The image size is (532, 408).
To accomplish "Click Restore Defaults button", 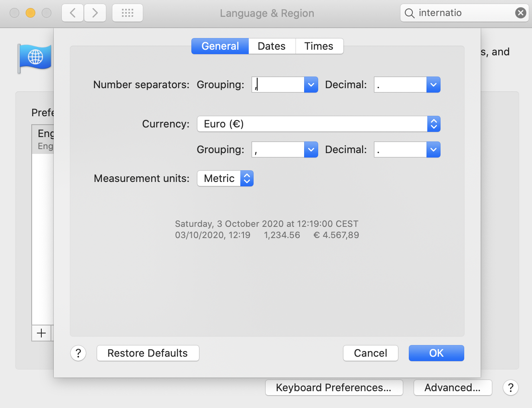I will [148, 353].
